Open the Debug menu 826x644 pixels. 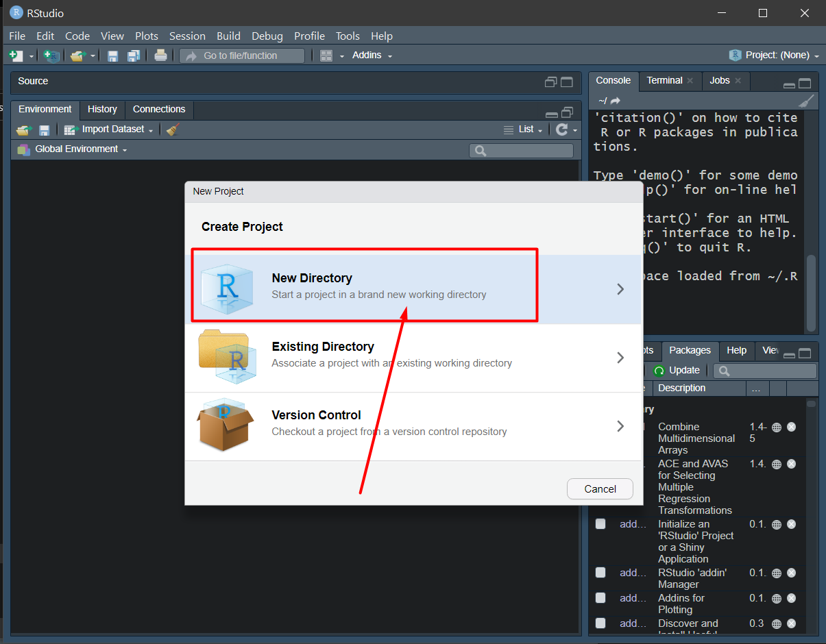click(267, 36)
